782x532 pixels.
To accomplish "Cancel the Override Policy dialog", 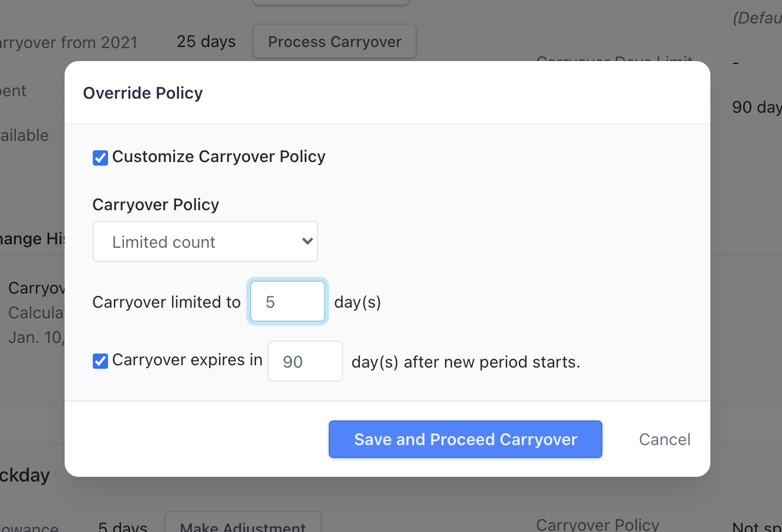I will click(x=664, y=439).
